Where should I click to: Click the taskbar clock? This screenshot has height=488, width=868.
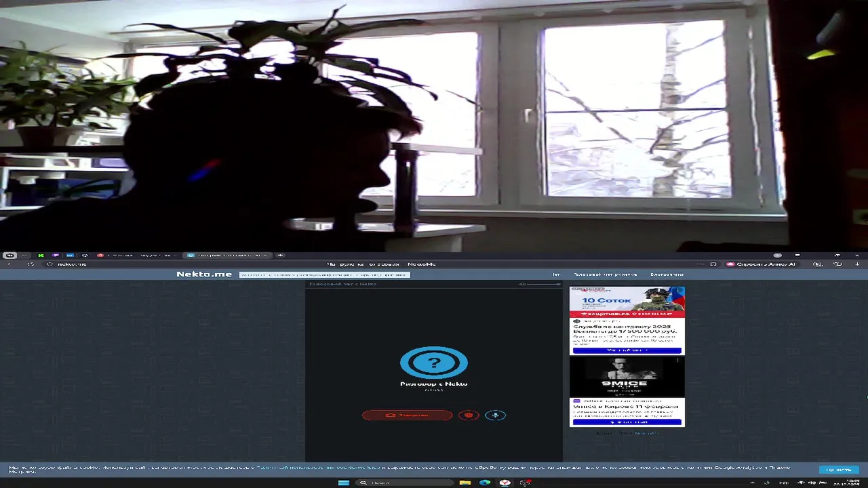[x=848, y=482]
